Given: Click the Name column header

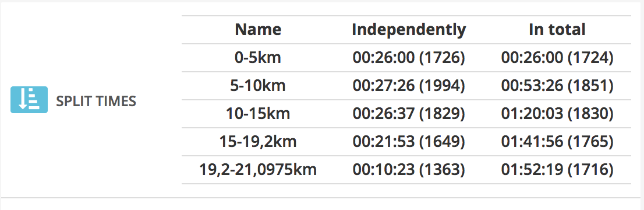Looking at the screenshot, I should pos(258,30).
